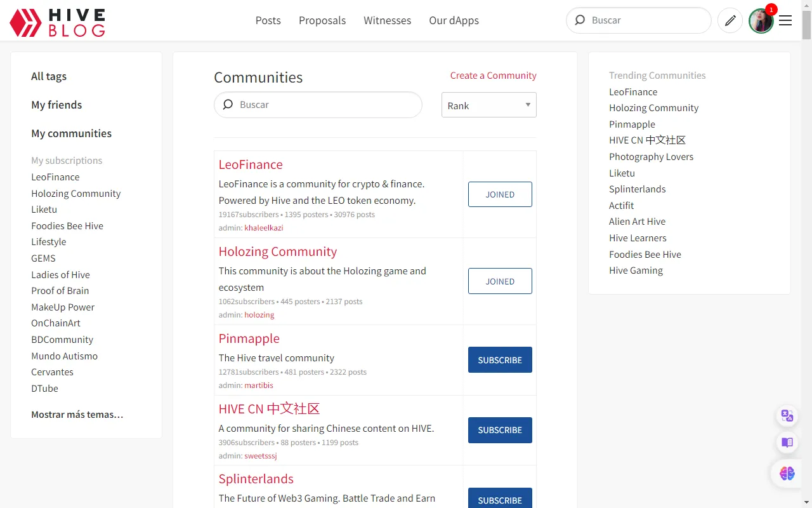The height and width of the screenshot is (508, 812).
Task: View admin khaleelkazi profile
Action: click(264, 228)
